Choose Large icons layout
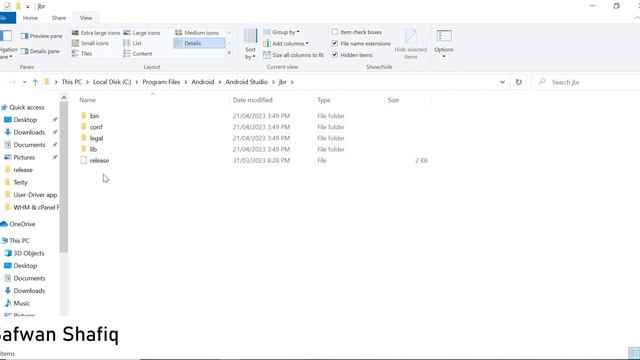This screenshot has height=360, width=640. tap(142, 33)
